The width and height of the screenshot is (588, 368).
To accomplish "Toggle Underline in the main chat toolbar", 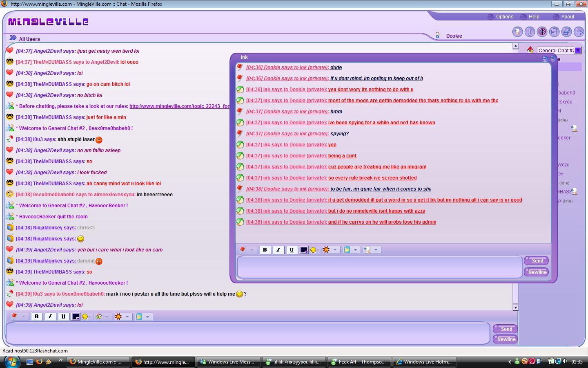I will 63,316.
